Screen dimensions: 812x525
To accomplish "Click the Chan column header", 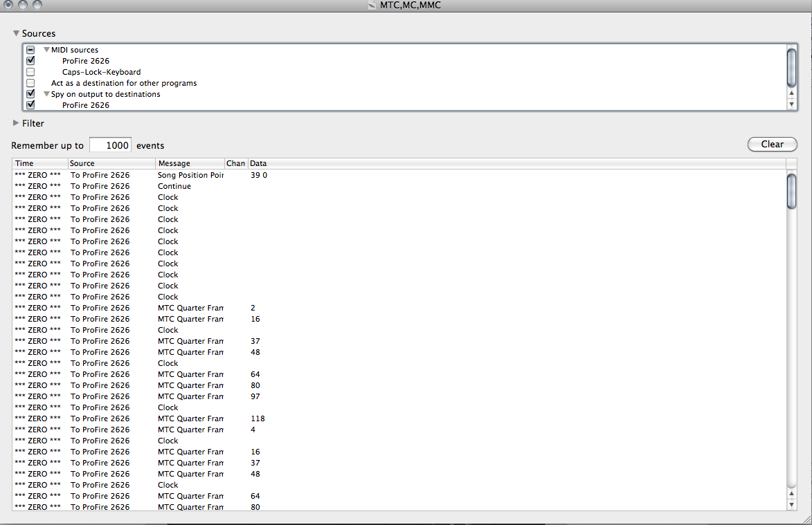I will click(x=236, y=163).
